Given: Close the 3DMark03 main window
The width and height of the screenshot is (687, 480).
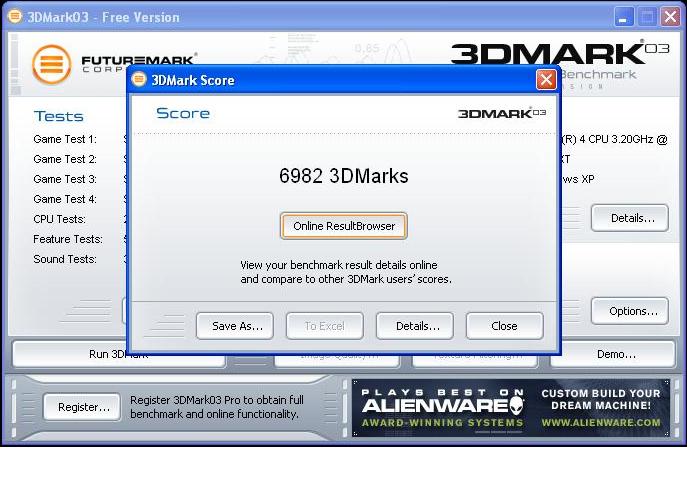Looking at the screenshot, I should click(x=670, y=17).
